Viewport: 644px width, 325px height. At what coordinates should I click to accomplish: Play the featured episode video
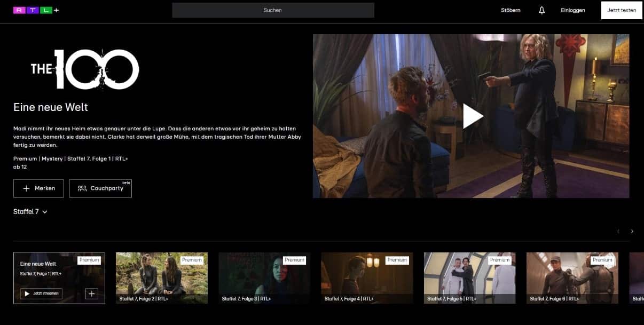(x=472, y=116)
